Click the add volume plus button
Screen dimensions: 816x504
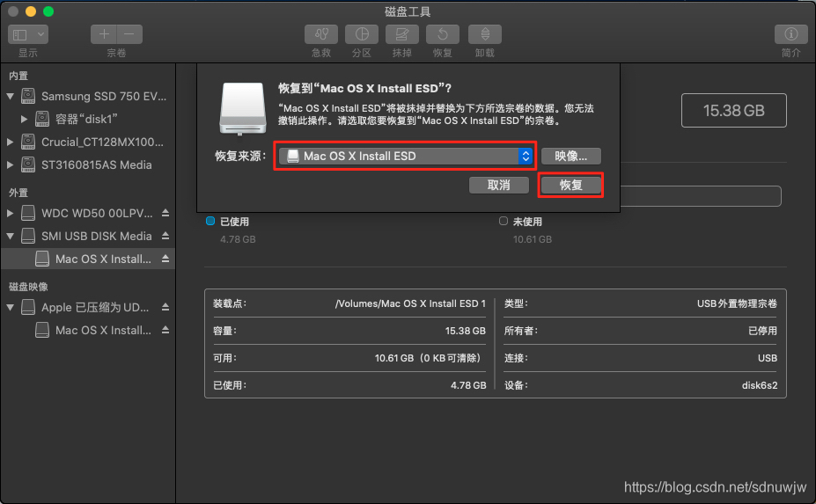click(104, 34)
